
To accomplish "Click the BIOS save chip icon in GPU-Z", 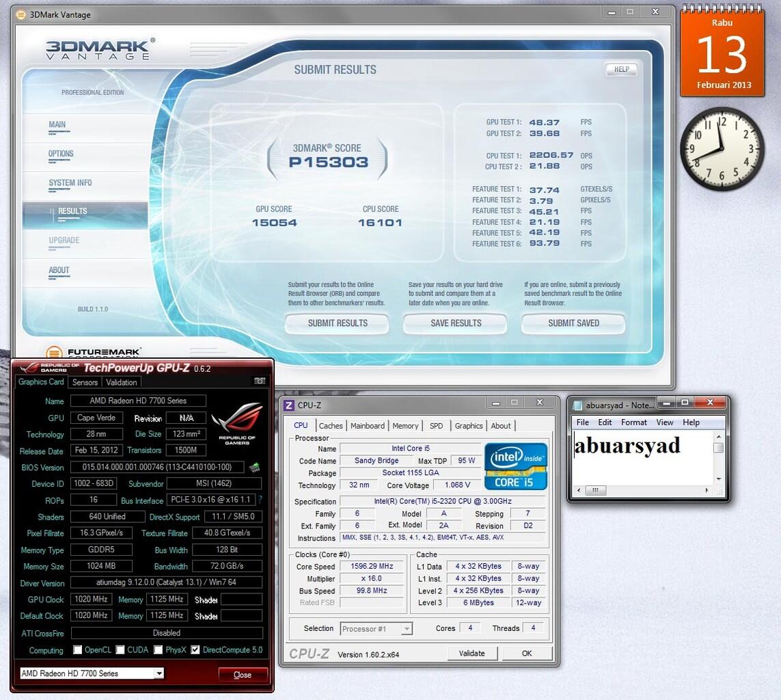I will [x=254, y=468].
